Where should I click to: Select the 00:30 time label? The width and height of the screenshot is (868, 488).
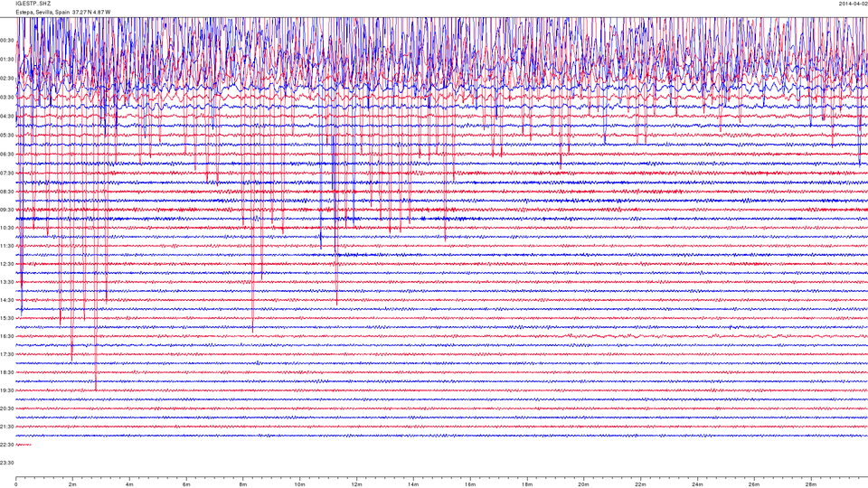coord(7,41)
